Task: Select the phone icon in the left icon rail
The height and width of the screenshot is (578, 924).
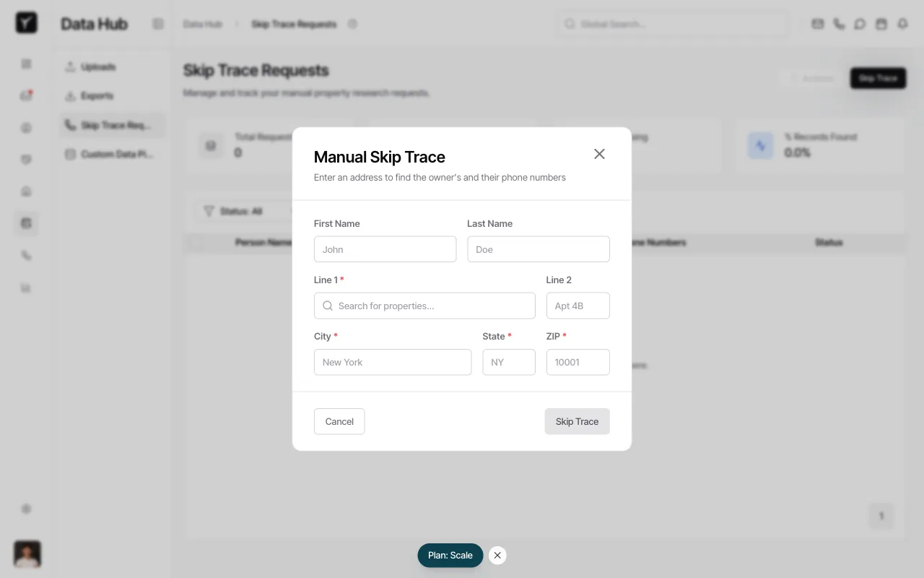Action: 27,255
